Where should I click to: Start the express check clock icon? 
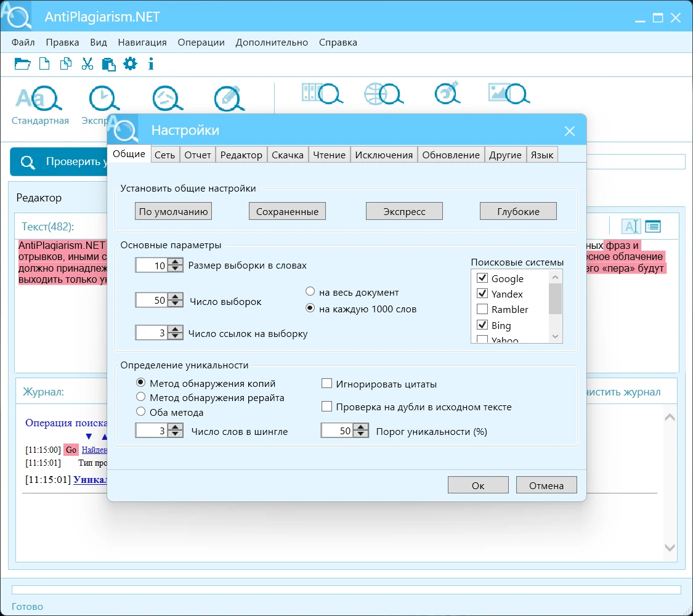coord(104,98)
